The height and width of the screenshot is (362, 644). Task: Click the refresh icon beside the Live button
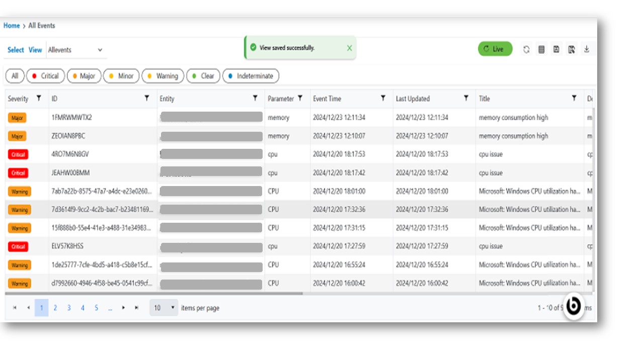coord(526,49)
